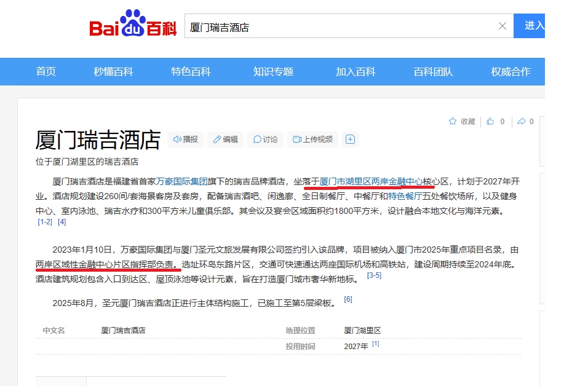Click the share arrow icon

[521, 121]
